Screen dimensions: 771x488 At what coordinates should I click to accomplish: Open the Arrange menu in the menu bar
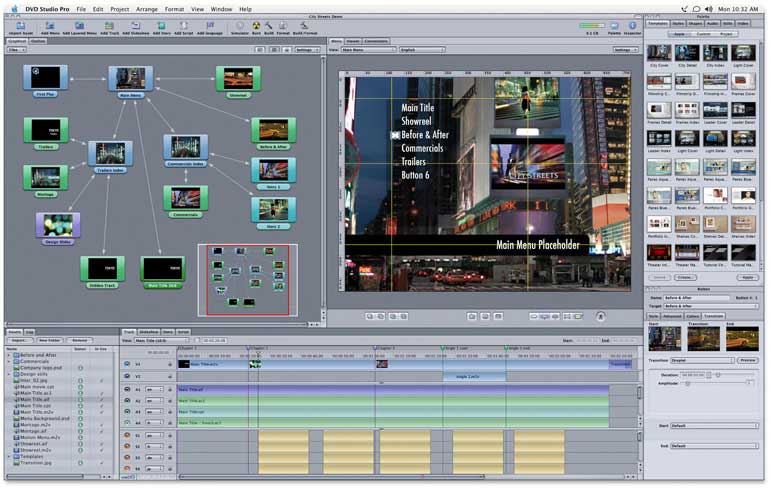[147, 9]
